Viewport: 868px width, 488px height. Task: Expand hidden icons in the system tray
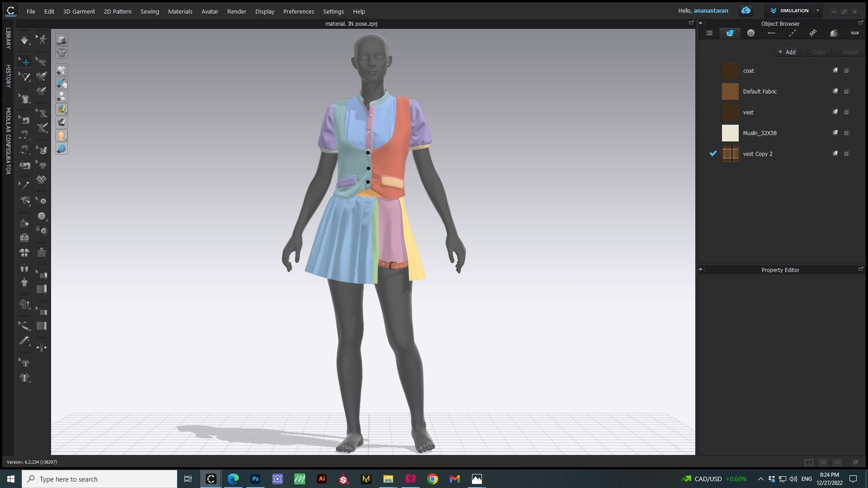coord(761,479)
